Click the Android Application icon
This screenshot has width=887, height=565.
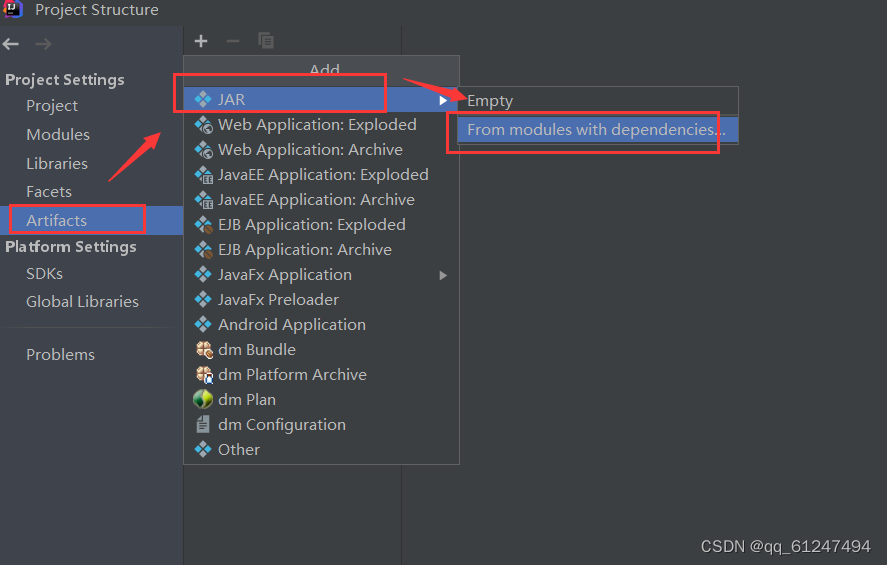(203, 325)
